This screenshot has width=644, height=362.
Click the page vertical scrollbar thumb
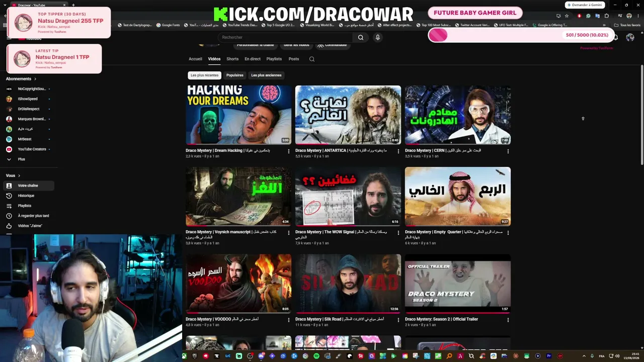point(642,114)
